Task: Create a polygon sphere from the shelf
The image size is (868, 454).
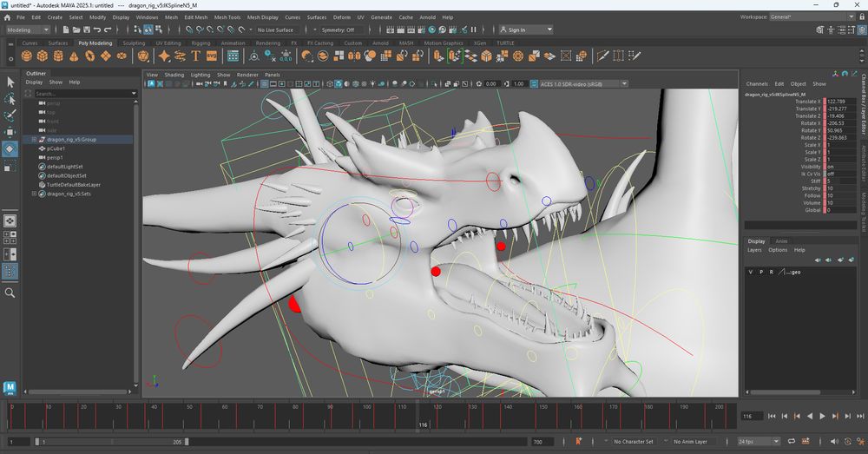Action: click(28, 56)
